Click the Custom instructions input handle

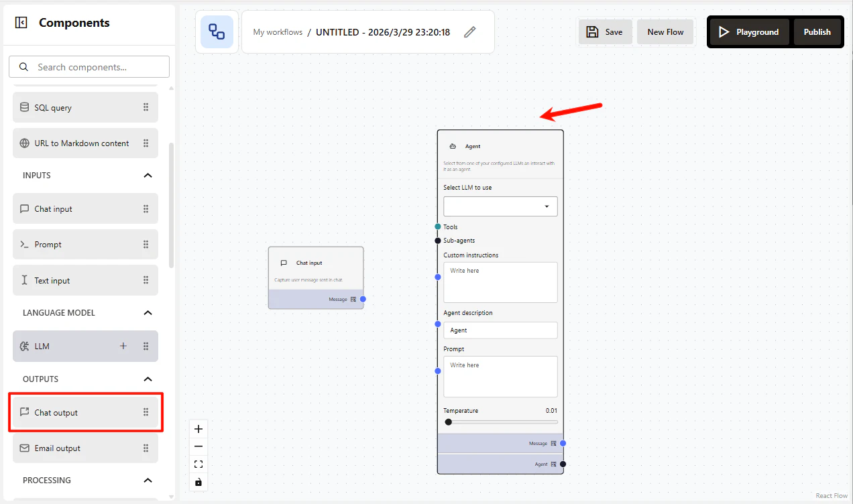[x=438, y=277]
